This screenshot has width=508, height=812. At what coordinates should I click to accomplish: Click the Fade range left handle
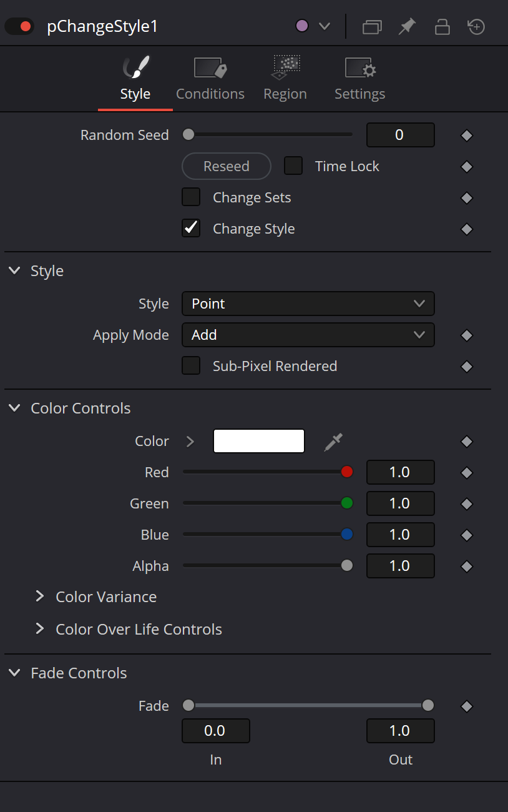(x=188, y=705)
